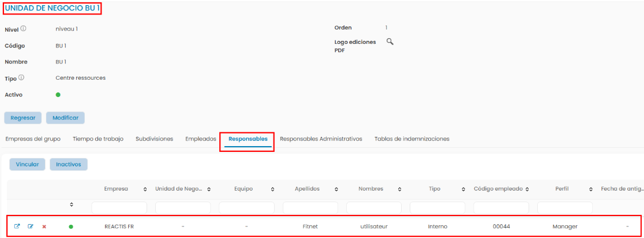Click the Vincular button
Viewport: 644px width, 238px height.
(27, 164)
